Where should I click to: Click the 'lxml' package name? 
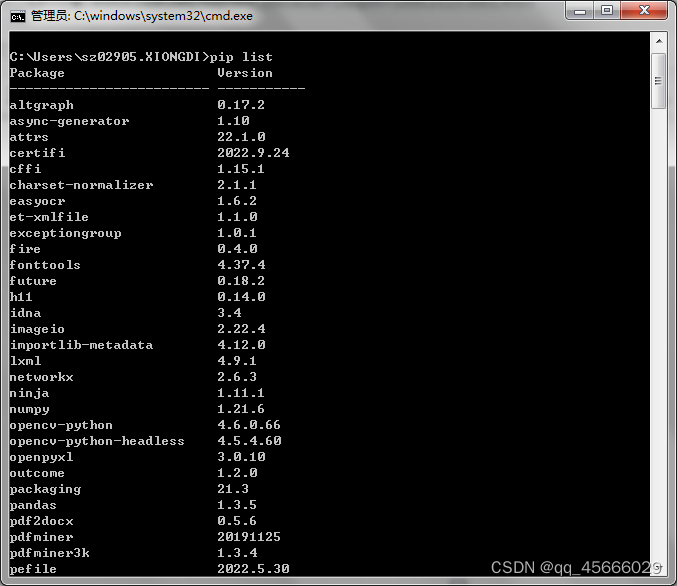[x=25, y=361]
